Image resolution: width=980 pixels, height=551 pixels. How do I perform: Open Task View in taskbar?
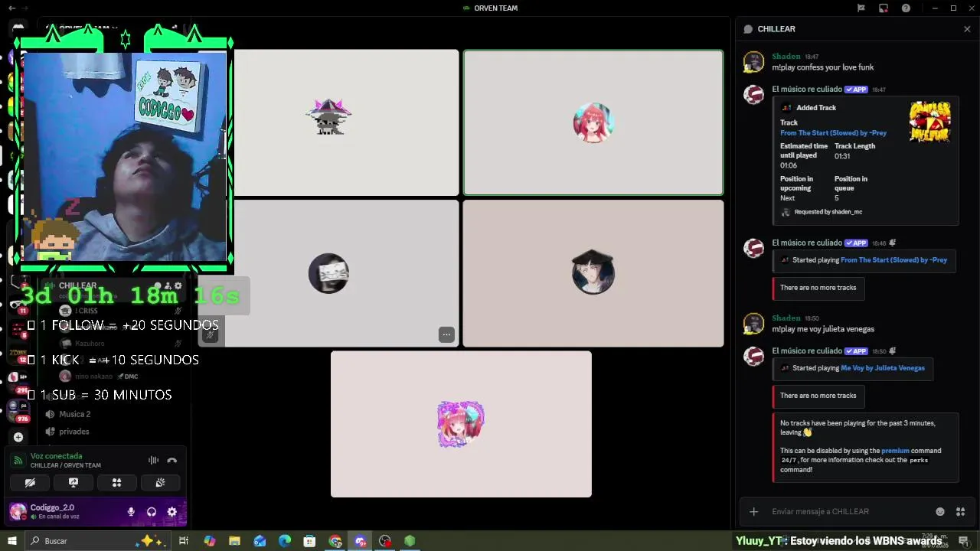184,541
